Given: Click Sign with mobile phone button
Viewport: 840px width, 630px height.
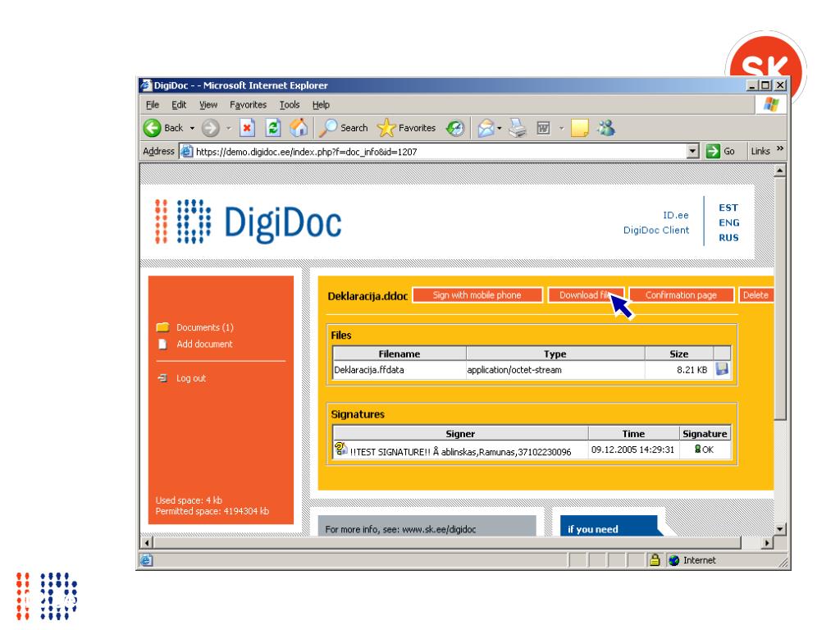Looking at the screenshot, I should click(477, 295).
